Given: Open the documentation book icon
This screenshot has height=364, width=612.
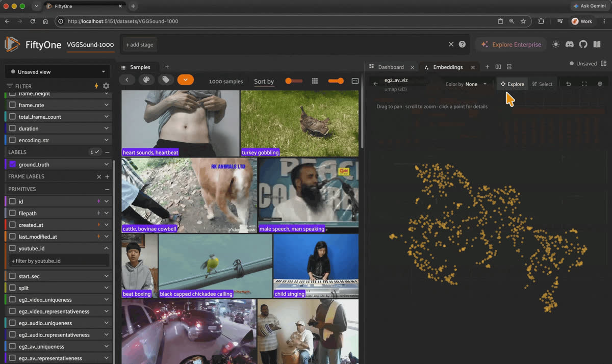Looking at the screenshot, I should tap(597, 44).
